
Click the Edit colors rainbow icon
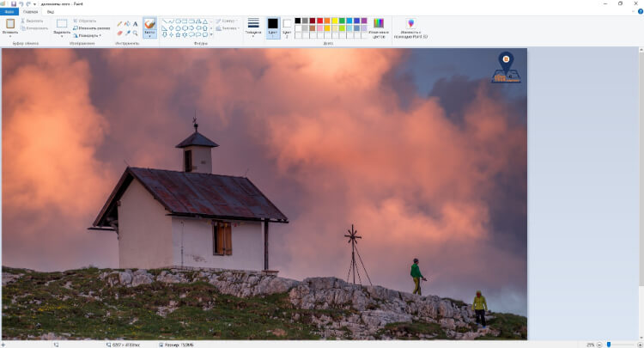pyautogui.click(x=378, y=24)
